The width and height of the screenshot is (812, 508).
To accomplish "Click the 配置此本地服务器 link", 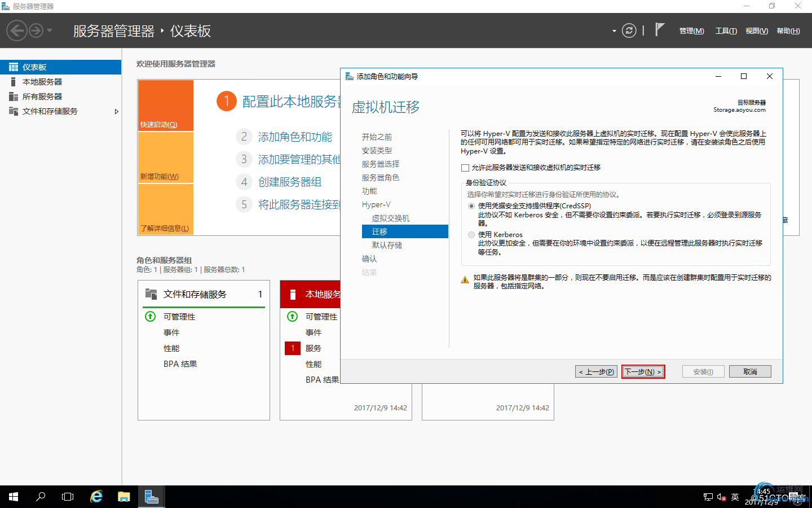I will point(292,102).
